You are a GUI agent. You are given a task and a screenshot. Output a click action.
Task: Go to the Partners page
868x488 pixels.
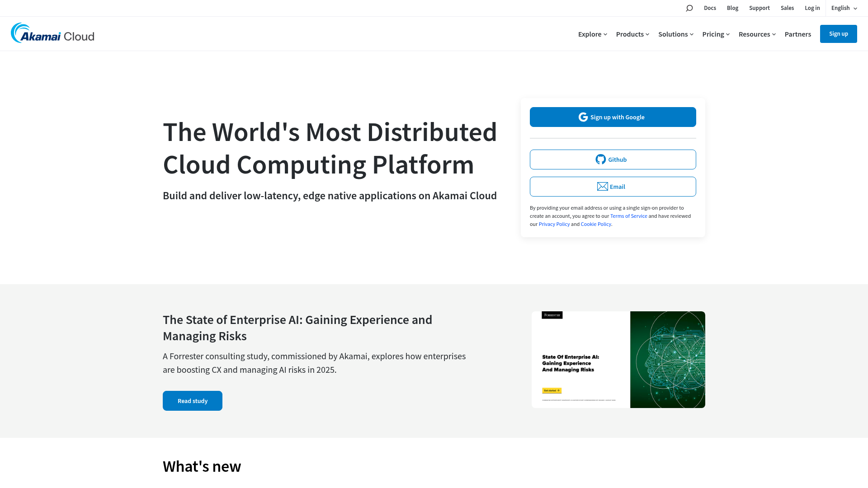[798, 34]
